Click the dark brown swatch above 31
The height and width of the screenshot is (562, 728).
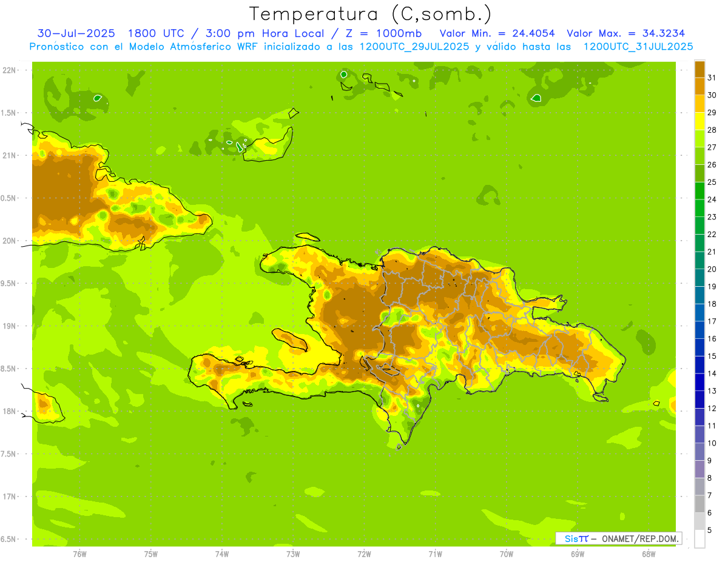(699, 69)
